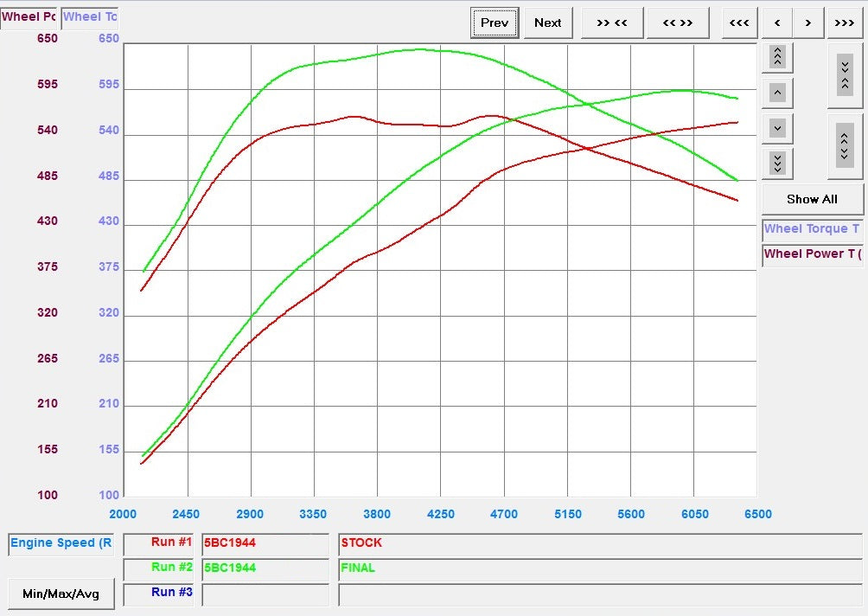Go to the previous graph with Prev
The image size is (868, 616).
point(495,23)
